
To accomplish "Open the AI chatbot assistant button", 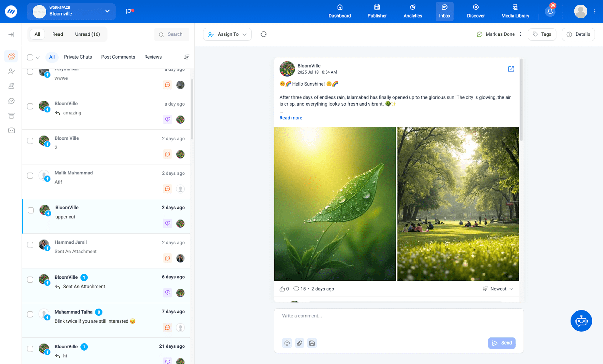I will point(581,321).
